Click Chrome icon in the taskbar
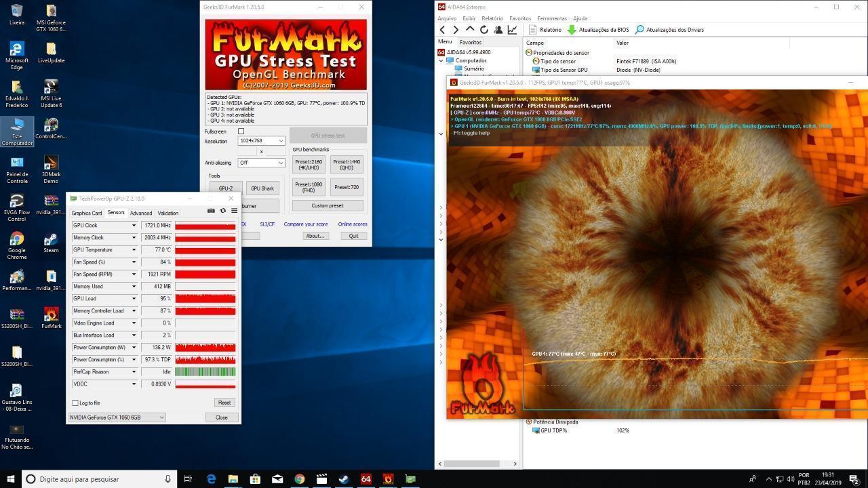 [x=299, y=479]
